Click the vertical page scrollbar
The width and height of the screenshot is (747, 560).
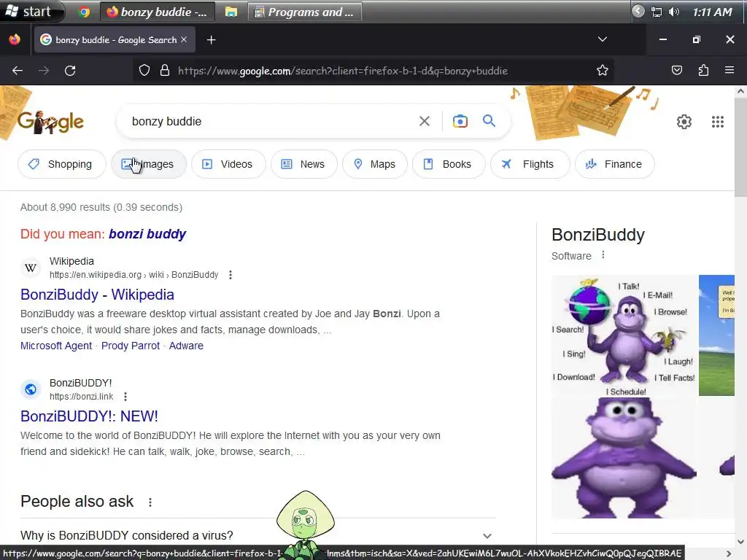point(740,147)
